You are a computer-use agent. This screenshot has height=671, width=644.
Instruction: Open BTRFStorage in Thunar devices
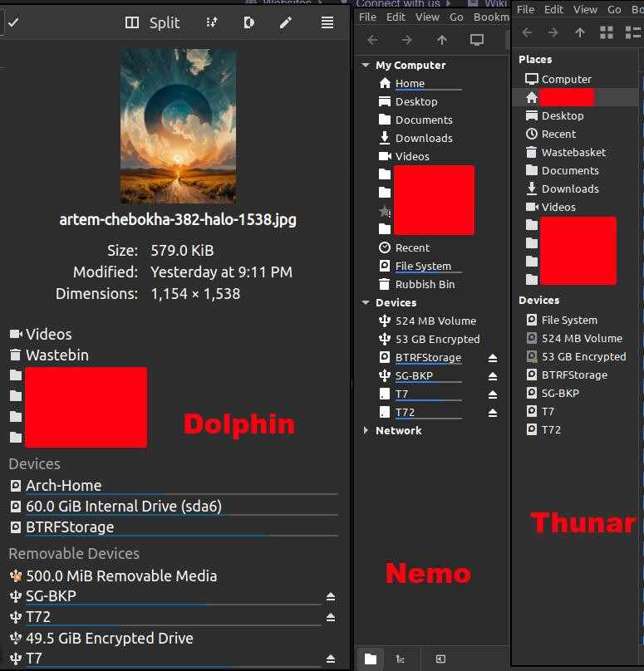(x=567, y=375)
